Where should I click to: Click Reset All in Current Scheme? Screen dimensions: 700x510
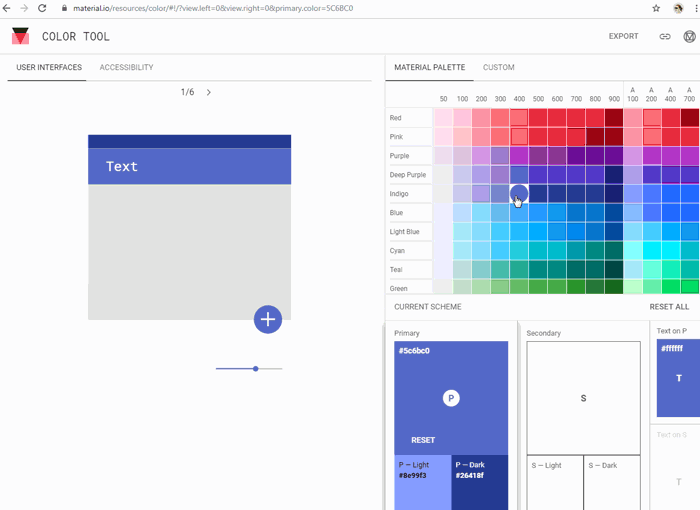click(x=669, y=307)
